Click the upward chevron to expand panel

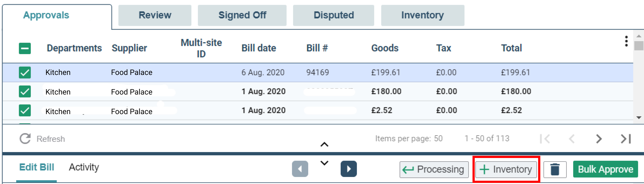tap(324, 145)
